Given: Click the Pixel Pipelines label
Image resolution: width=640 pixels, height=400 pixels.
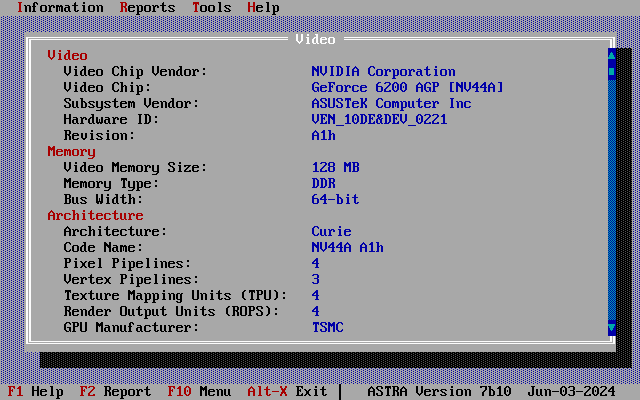Looking at the screenshot, I should [127, 264].
